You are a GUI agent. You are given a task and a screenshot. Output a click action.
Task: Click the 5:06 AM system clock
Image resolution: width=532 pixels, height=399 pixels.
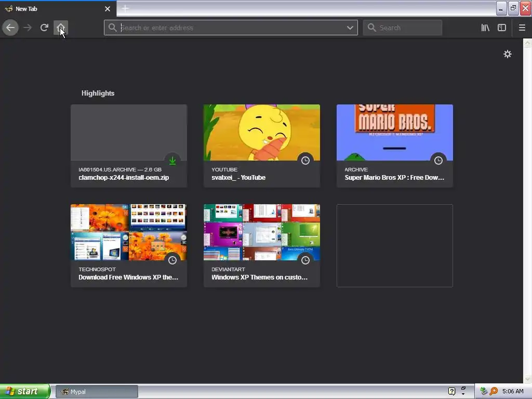click(x=513, y=392)
